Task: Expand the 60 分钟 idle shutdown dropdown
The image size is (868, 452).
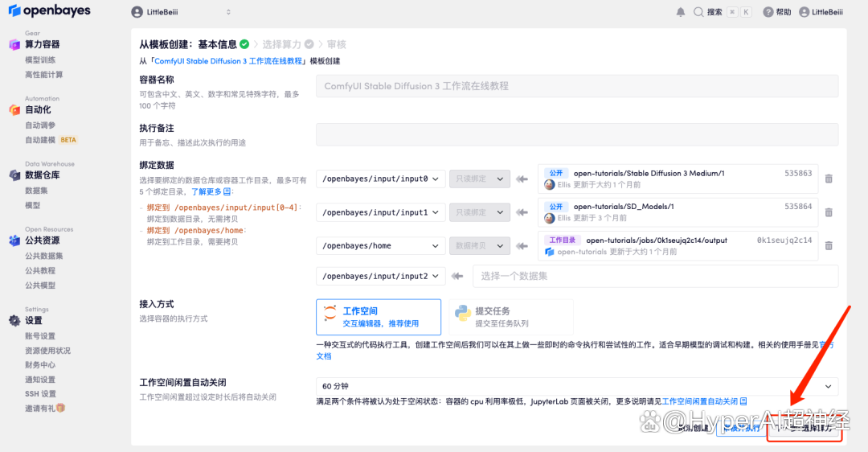Action: [577, 386]
